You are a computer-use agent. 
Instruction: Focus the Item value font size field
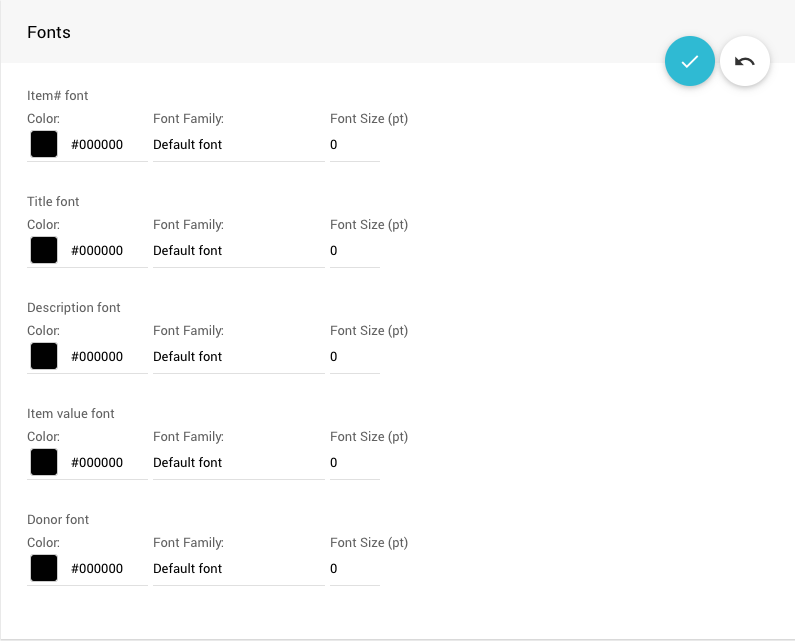[354, 463]
